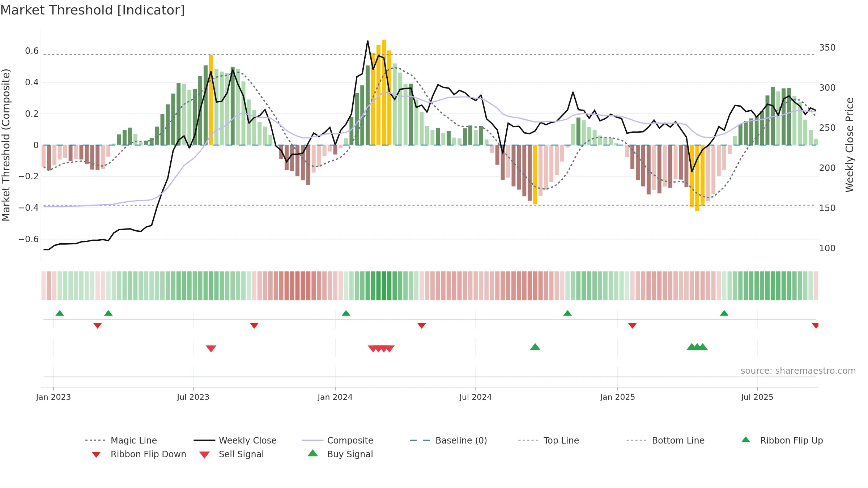The width and height of the screenshot is (868, 488).
Task: Click the ribbon flip up triangle near March 2023
Action: coord(108,313)
